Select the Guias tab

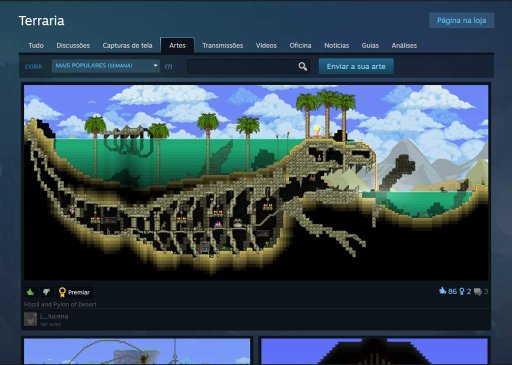pyautogui.click(x=370, y=45)
